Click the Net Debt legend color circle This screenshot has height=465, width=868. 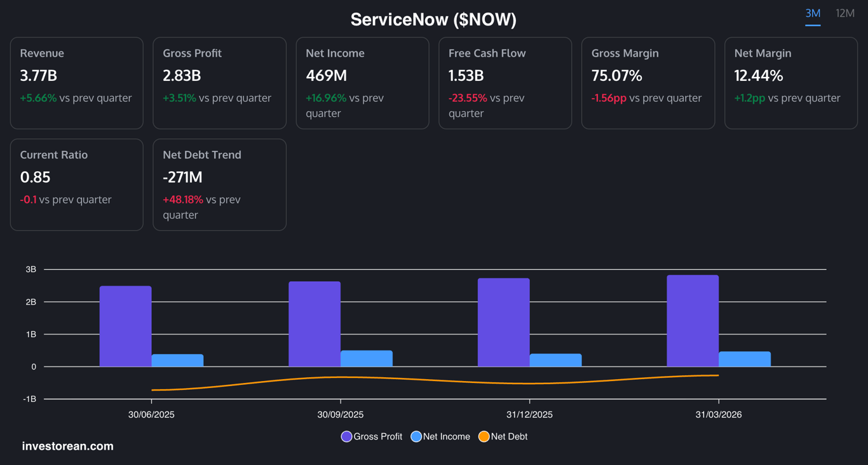[484, 436]
